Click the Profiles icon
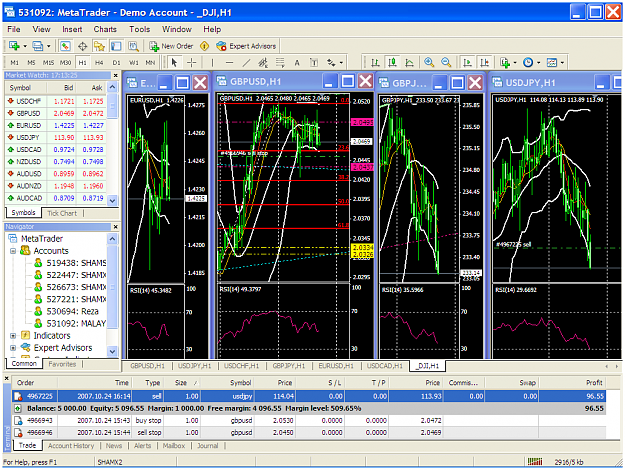625x470 pixels. coord(38,46)
